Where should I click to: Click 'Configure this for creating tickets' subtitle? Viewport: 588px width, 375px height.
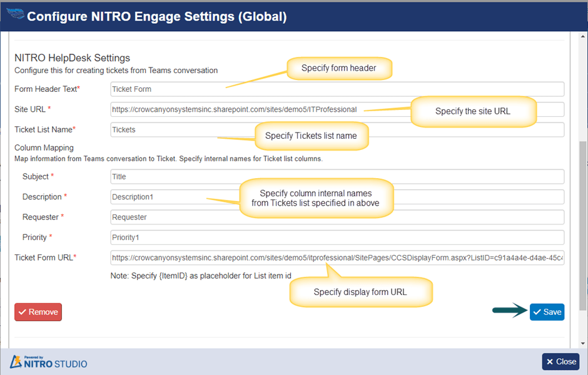(x=116, y=71)
